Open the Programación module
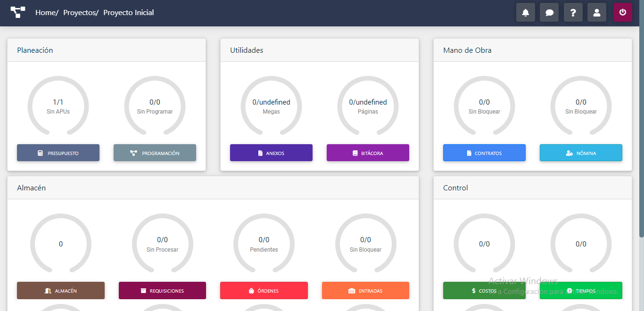 pyautogui.click(x=155, y=153)
